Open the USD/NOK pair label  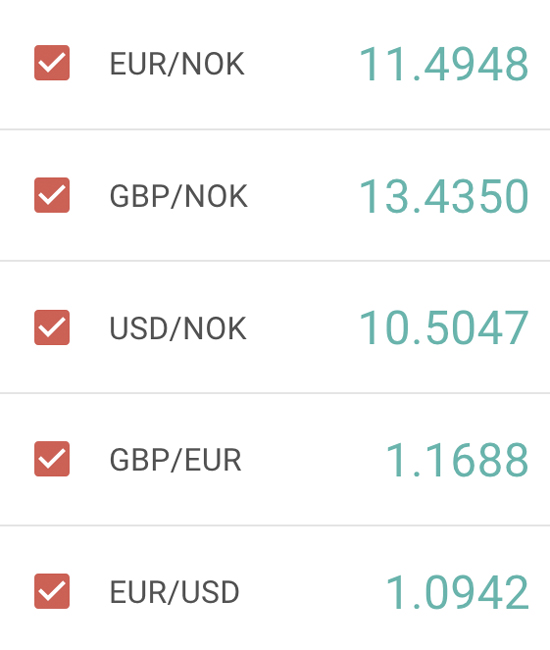[x=178, y=328]
